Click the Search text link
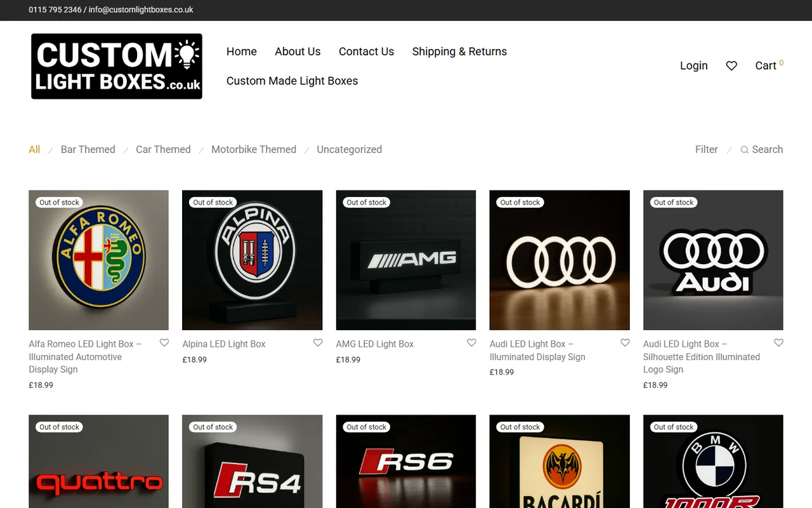812x508 pixels. (x=767, y=149)
